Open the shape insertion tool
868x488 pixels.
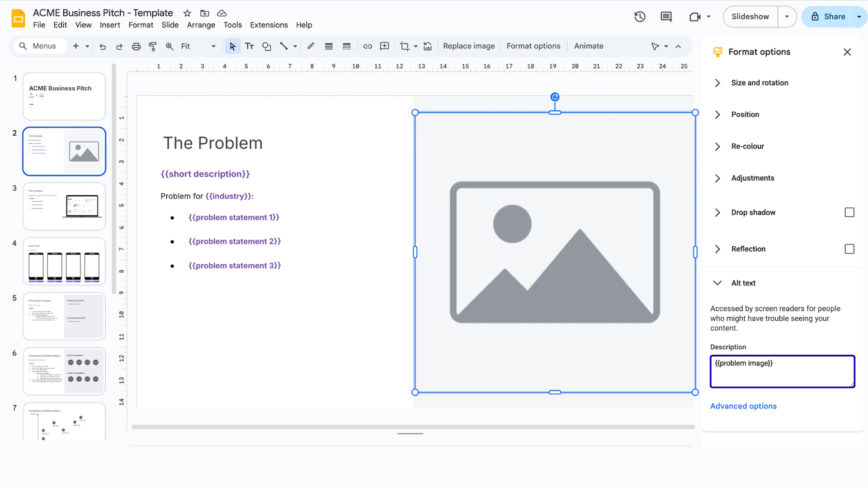tap(266, 46)
